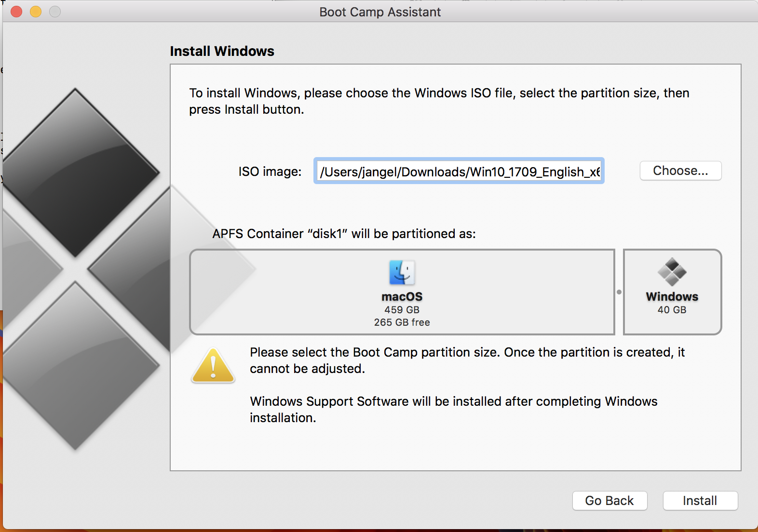The image size is (758, 532).
Task: Click the 'ISO image:' label
Action: coord(270,172)
